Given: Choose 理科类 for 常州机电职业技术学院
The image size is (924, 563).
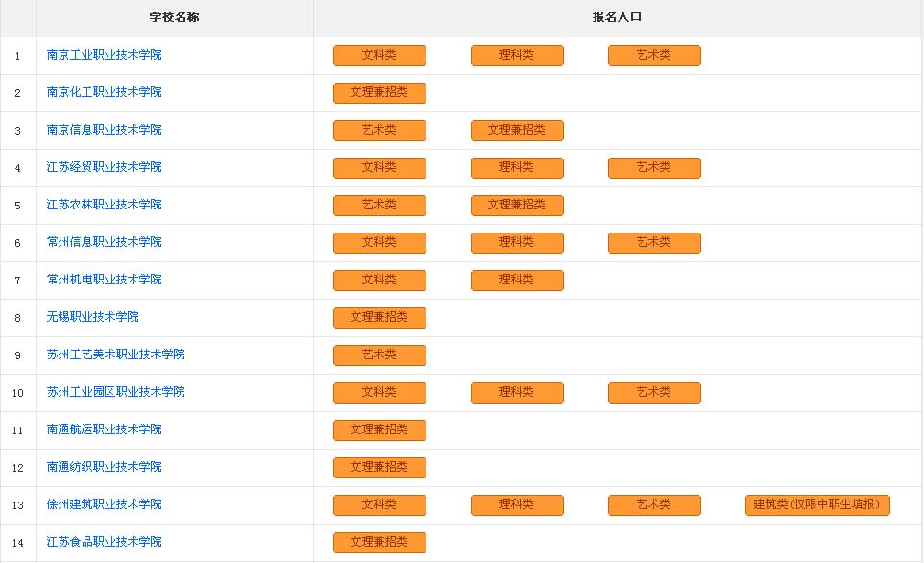Looking at the screenshot, I should point(517,281).
